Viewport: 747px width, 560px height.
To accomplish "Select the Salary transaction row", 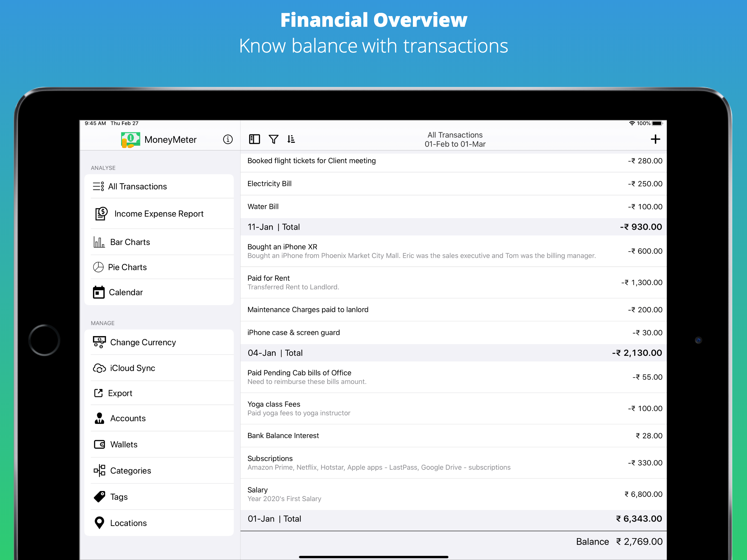I will tap(453, 494).
